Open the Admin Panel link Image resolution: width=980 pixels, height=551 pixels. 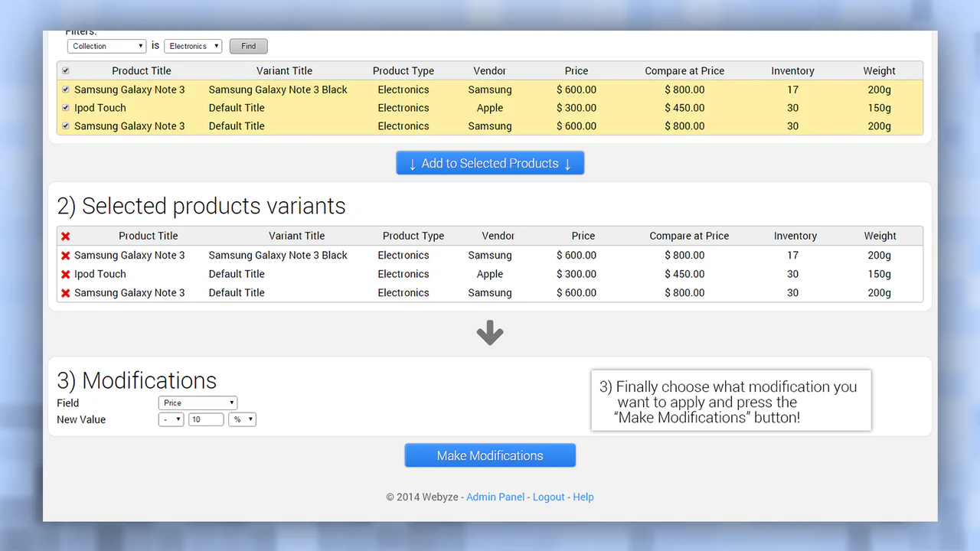(x=495, y=497)
